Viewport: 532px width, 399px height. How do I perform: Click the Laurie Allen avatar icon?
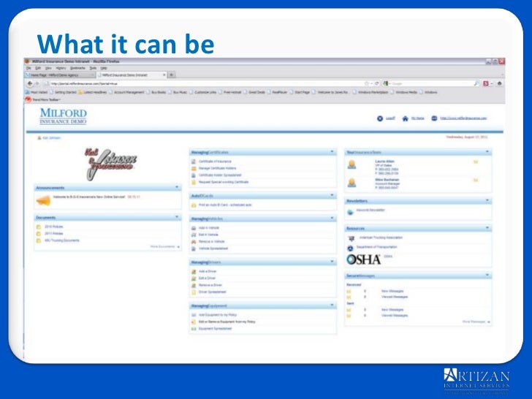(351, 164)
